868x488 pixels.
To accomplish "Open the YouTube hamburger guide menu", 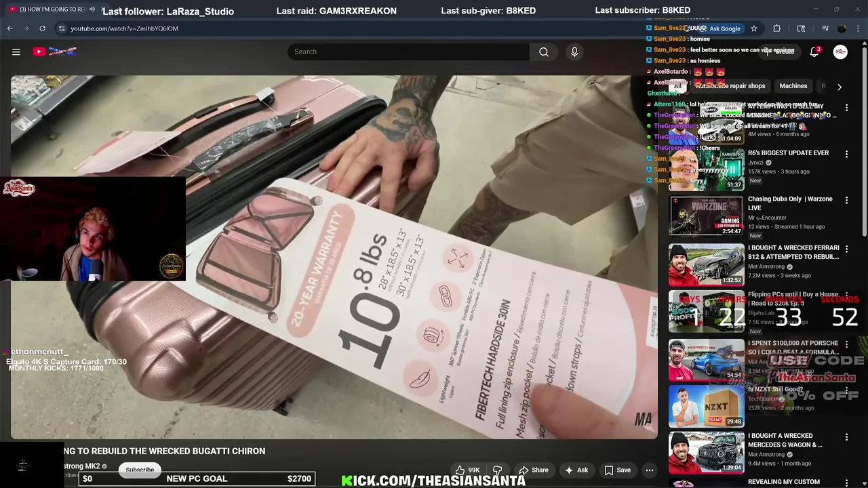I will [16, 52].
